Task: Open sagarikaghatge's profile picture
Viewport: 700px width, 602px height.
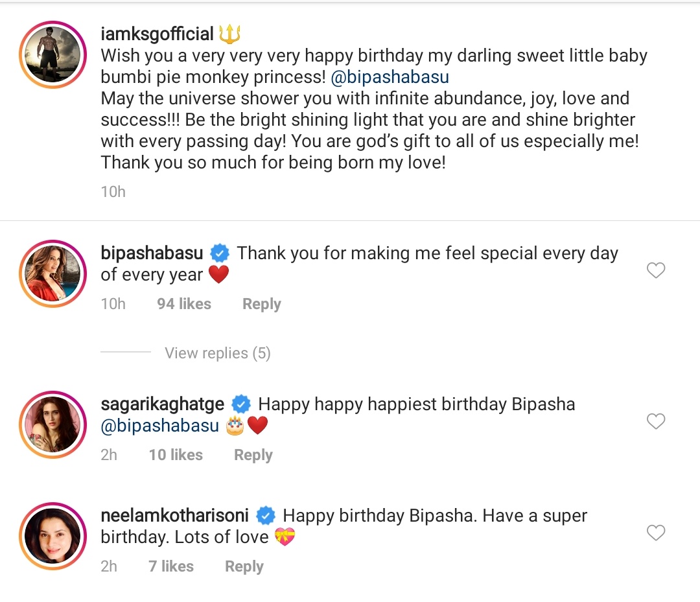Action: (52, 424)
